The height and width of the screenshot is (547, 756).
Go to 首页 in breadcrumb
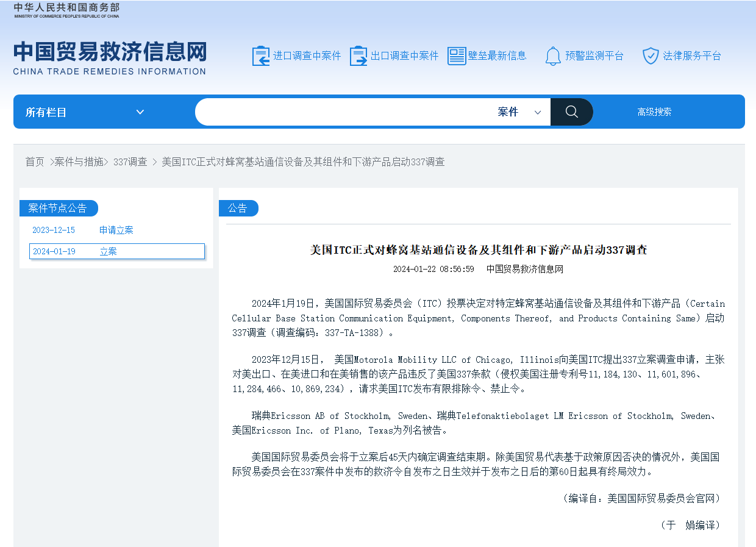coord(35,162)
